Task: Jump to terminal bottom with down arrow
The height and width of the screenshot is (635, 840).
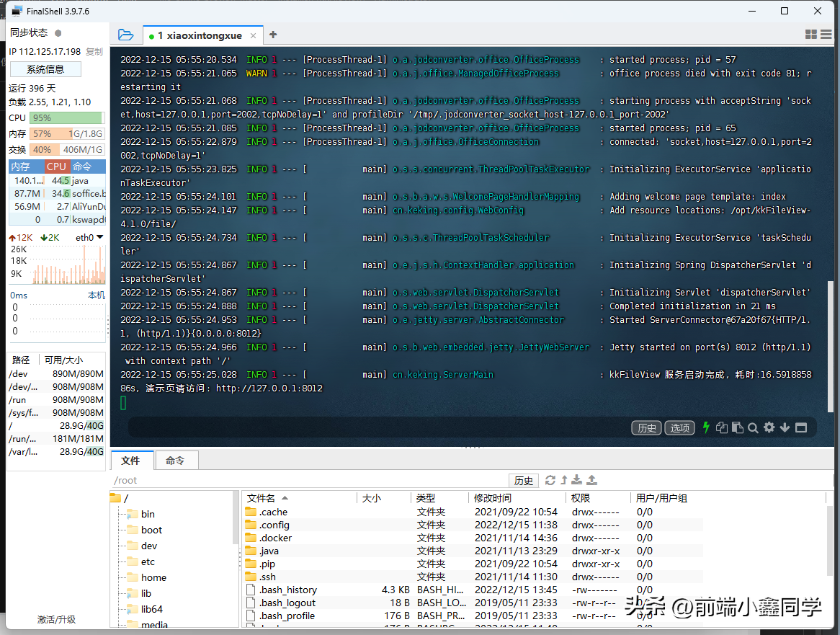Action: [x=785, y=427]
